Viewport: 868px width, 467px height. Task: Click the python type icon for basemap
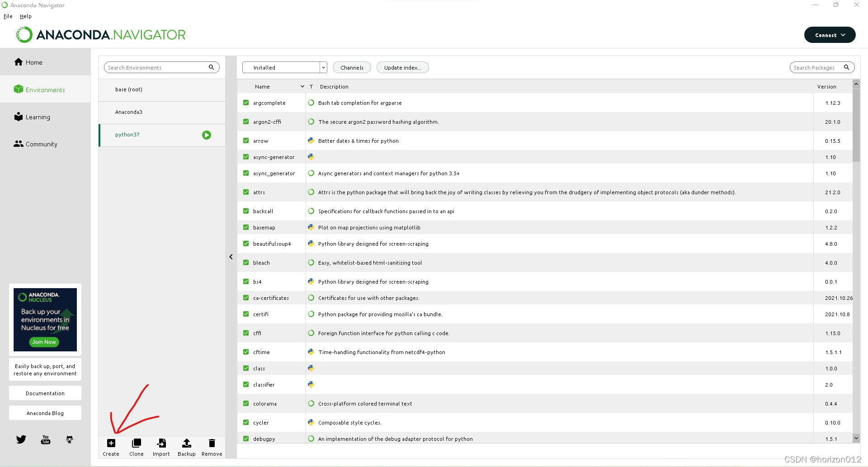(311, 227)
